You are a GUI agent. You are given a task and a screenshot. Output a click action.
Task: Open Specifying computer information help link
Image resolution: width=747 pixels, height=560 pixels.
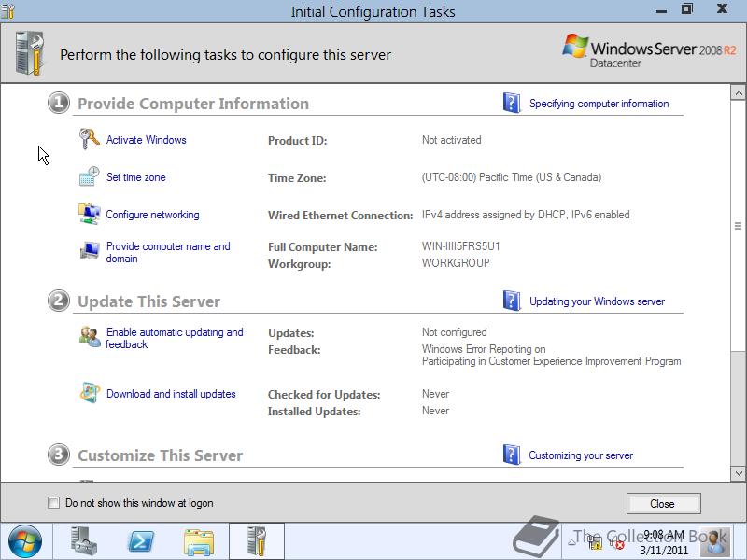(599, 104)
